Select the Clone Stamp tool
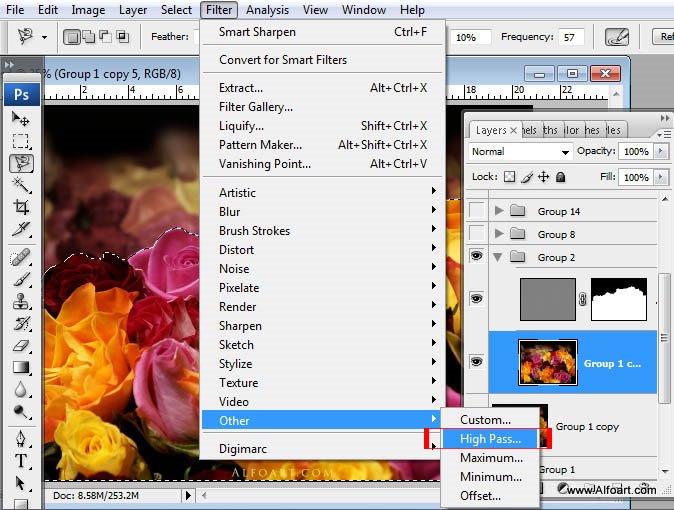The image size is (674, 510). coord(21,301)
